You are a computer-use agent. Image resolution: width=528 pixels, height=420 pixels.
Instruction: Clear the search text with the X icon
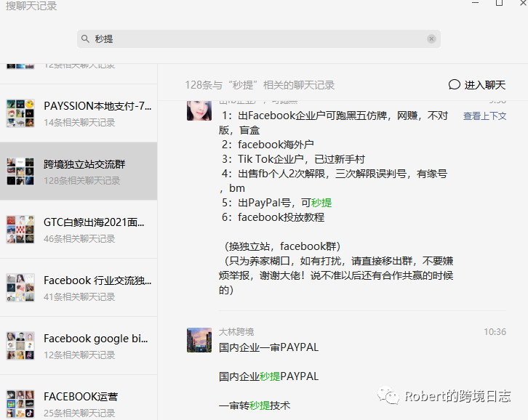tap(431, 39)
